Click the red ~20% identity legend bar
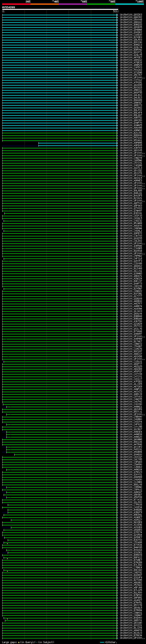The image size is (146, 644). pyautogui.click(x=16, y=4)
